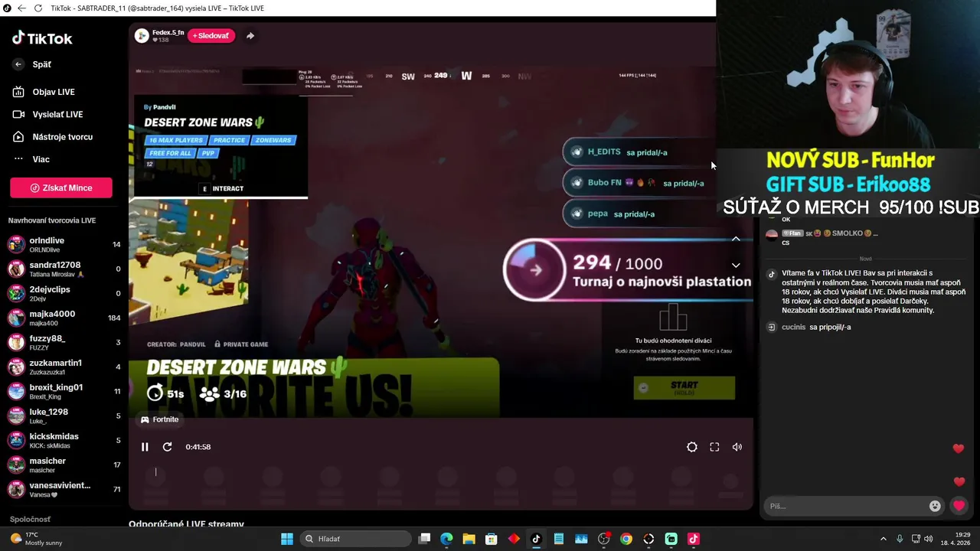Open the black TikTok taskbar app

[x=536, y=539]
